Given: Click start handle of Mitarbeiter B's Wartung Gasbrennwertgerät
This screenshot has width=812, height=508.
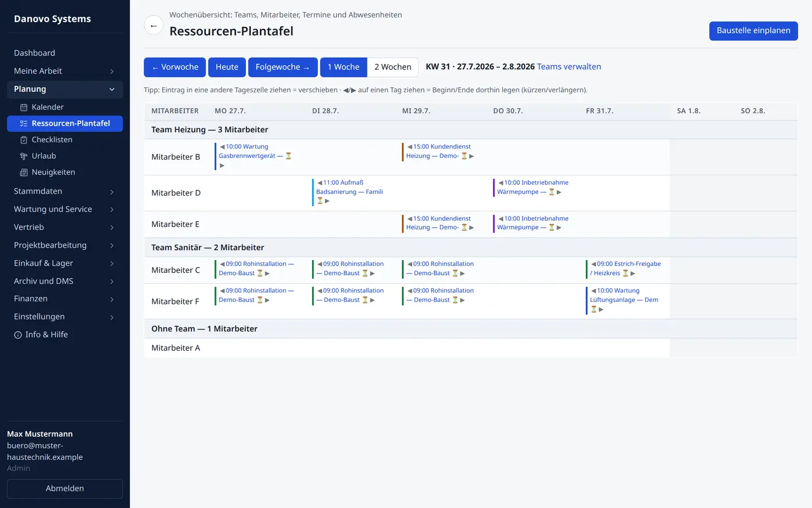Looking at the screenshot, I should pyautogui.click(x=222, y=147).
